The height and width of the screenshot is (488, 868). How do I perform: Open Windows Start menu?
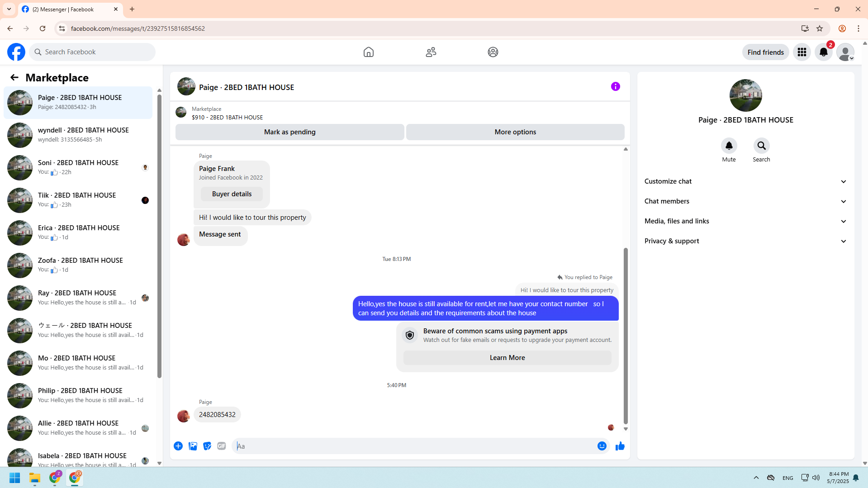point(15,478)
